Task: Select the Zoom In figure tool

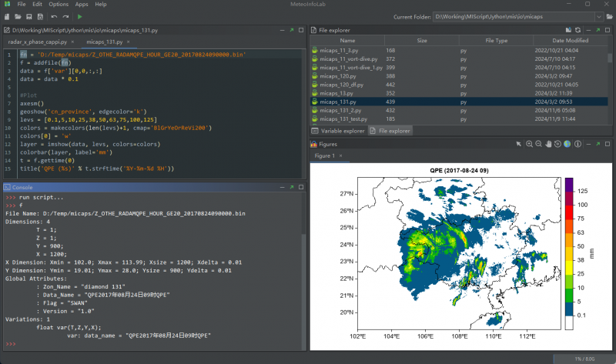Action: 528,144
